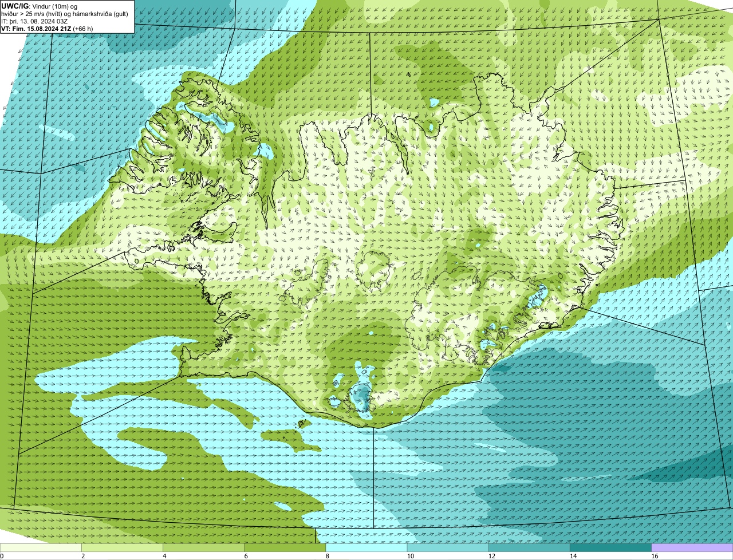733x560 pixels.
Task: Click the 12–14 m/s teal legend swatch
Action: click(x=529, y=547)
